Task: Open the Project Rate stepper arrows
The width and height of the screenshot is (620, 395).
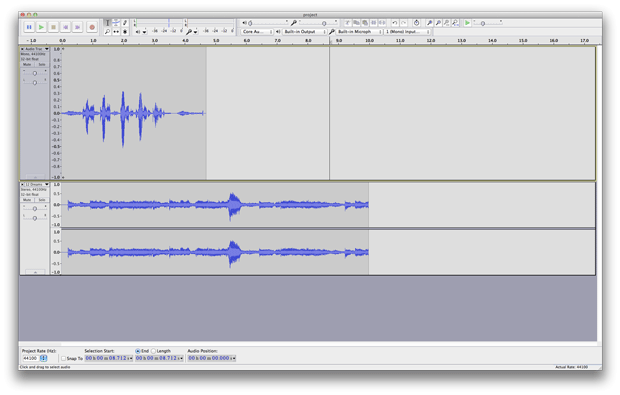Action: coord(43,358)
